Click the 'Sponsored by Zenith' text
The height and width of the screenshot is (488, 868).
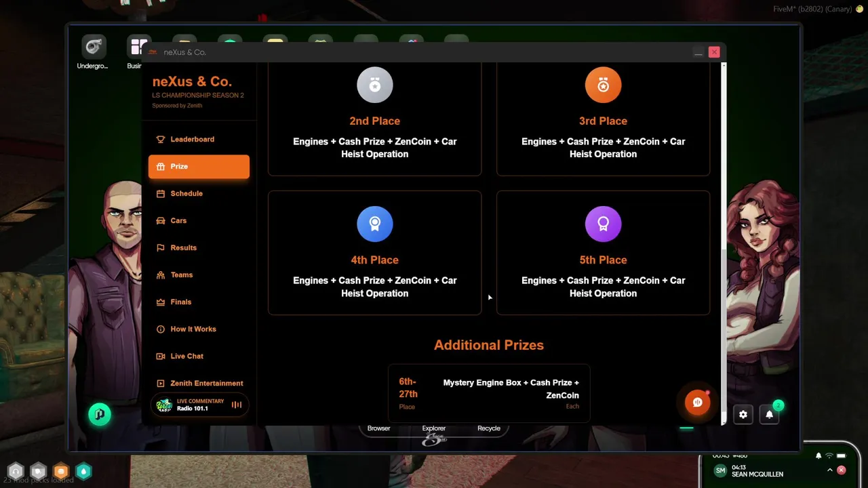tap(177, 106)
